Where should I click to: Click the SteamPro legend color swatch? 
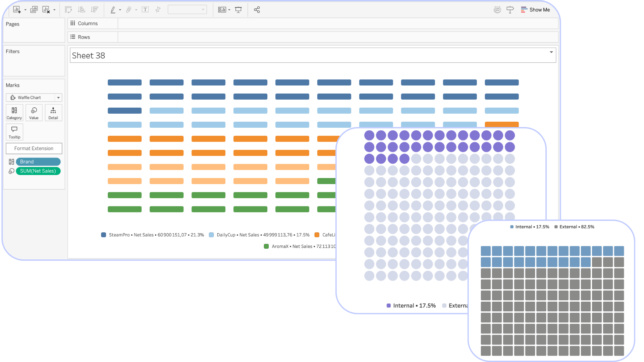tap(104, 235)
